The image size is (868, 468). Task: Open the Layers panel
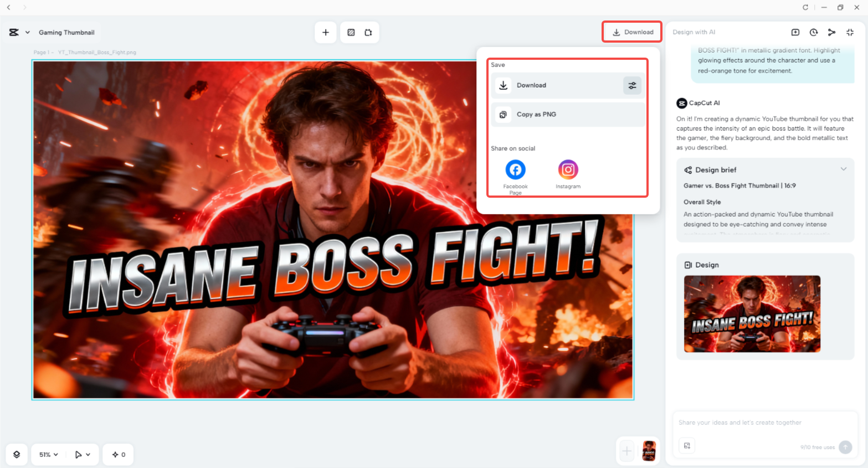17,454
